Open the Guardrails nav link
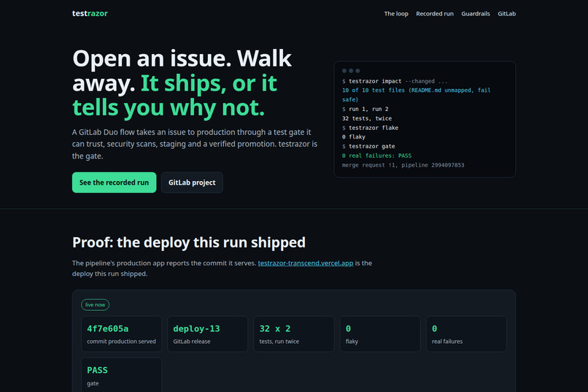 (476, 13)
